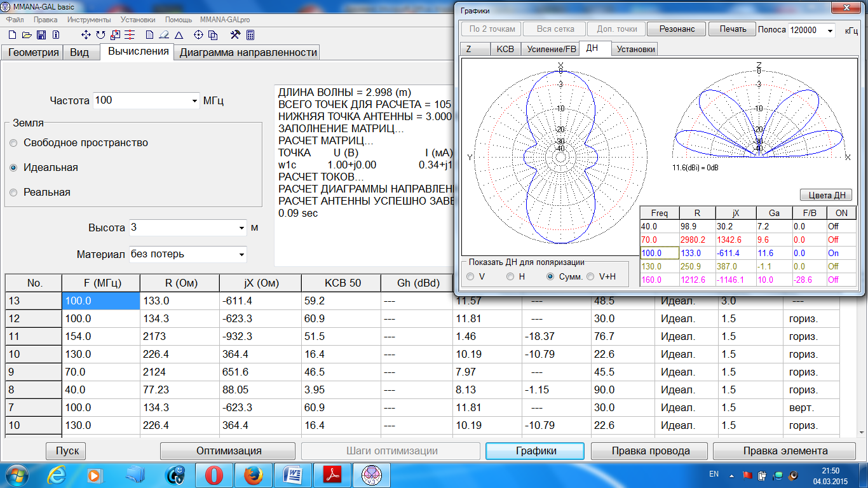Open the calculator icon in toolbar
The width and height of the screenshot is (868, 488).
(250, 35)
